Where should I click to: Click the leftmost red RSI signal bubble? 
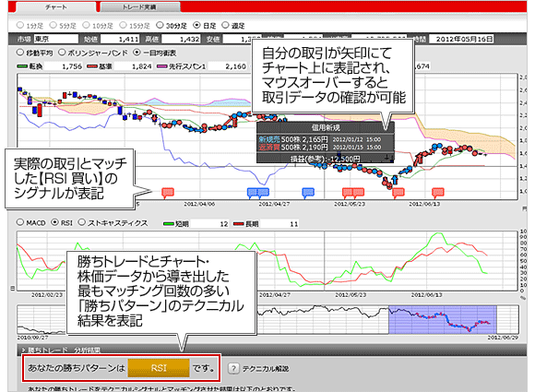tap(168, 193)
